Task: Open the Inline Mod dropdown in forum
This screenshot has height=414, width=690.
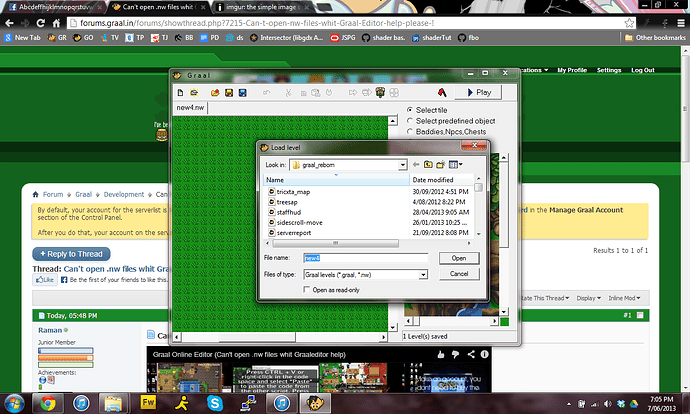Action: point(624,298)
